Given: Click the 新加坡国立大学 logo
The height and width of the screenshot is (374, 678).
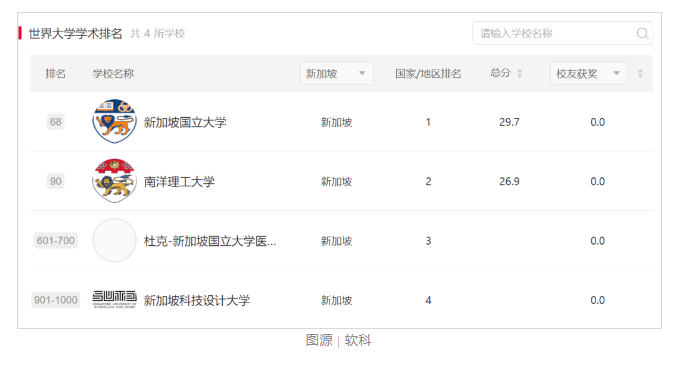Looking at the screenshot, I should tap(115, 121).
